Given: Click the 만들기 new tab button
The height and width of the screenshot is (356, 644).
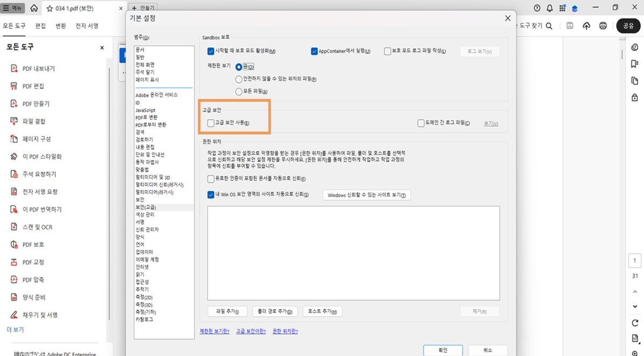Looking at the screenshot, I should point(143,8).
